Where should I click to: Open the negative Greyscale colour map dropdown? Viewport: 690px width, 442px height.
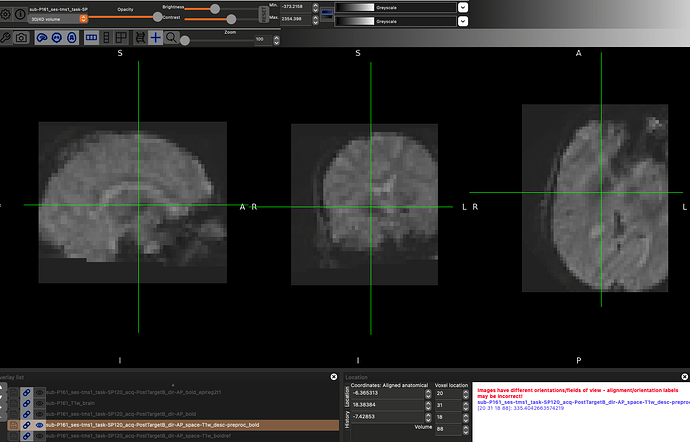[x=463, y=20]
